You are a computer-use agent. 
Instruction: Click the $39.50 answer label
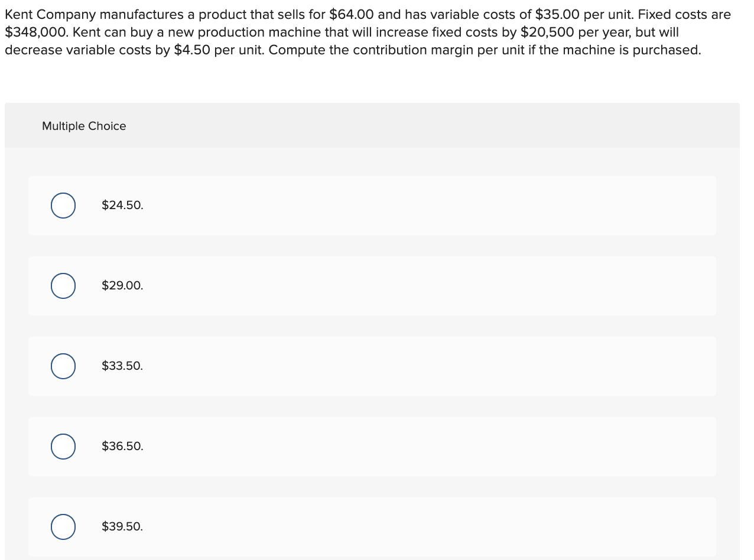tap(122, 526)
